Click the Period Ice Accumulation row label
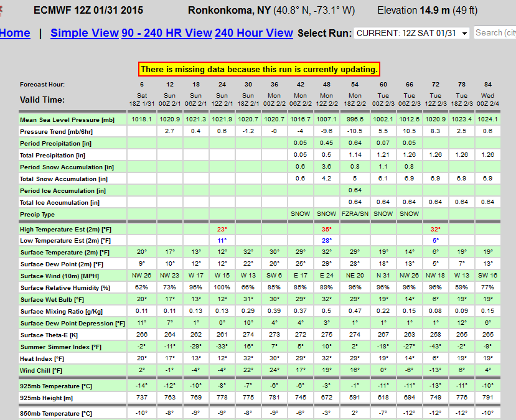Image resolution: width=516 pixels, height=420 pixels. (x=62, y=191)
